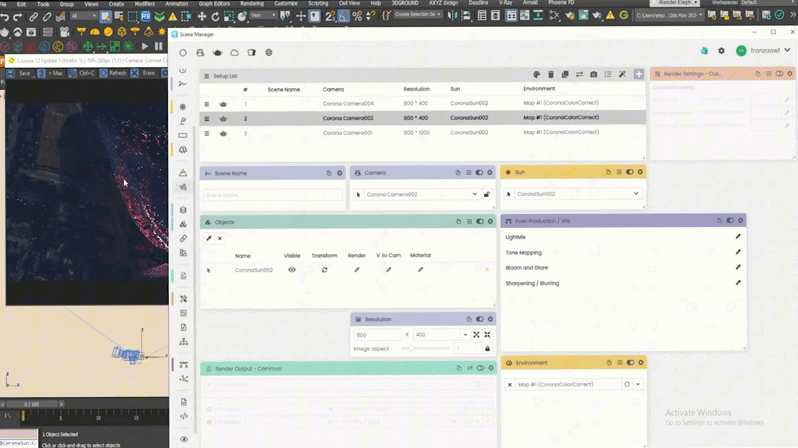Screen dimensions: 798x448
Task: Click the camera snapshot icon in Setup List
Action: pos(593,74)
